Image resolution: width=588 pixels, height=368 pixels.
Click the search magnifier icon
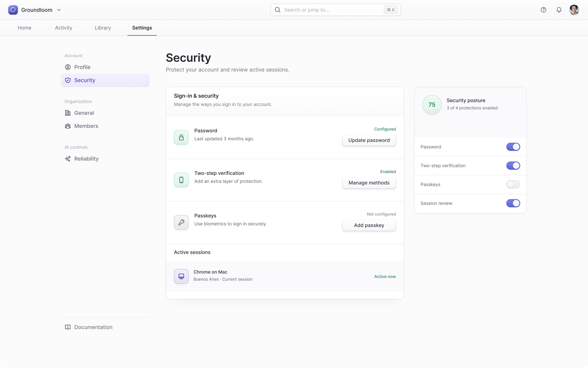point(277,10)
